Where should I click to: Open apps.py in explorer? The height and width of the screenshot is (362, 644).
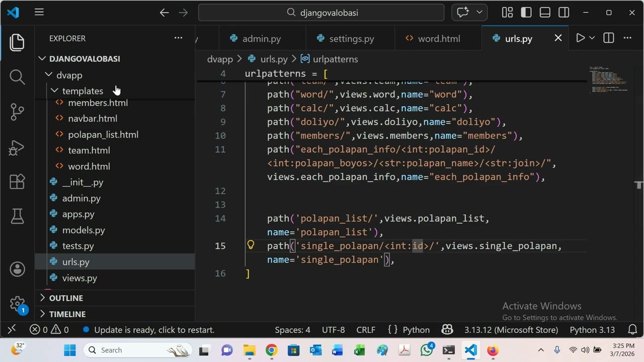[78, 214]
